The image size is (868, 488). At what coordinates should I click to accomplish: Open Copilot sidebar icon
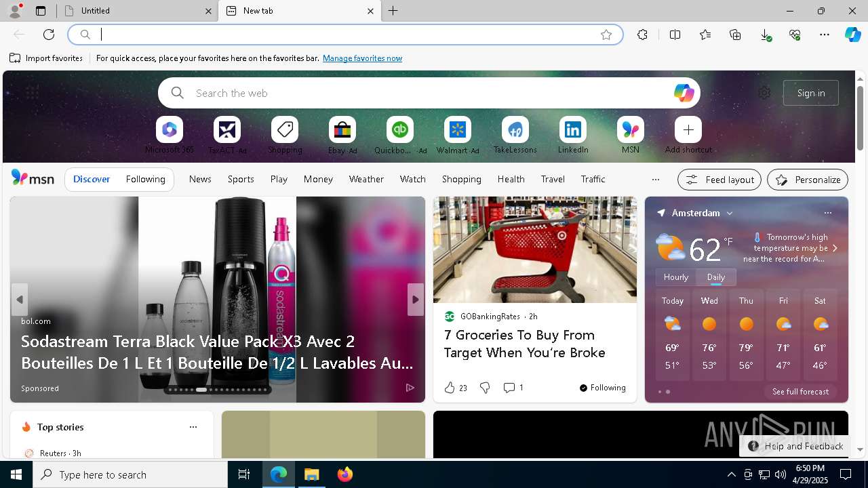[x=853, y=35]
